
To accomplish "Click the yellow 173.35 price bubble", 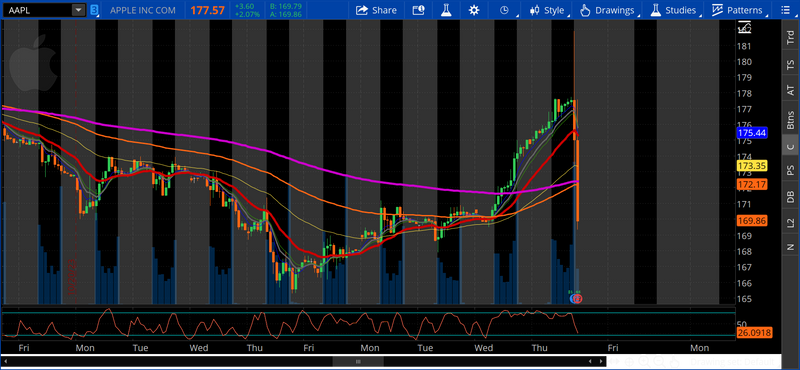I will 753,165.
